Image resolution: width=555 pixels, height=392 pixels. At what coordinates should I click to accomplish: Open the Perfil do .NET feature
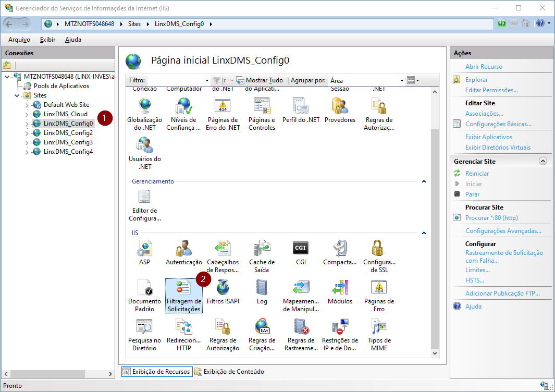coord(301,111)
